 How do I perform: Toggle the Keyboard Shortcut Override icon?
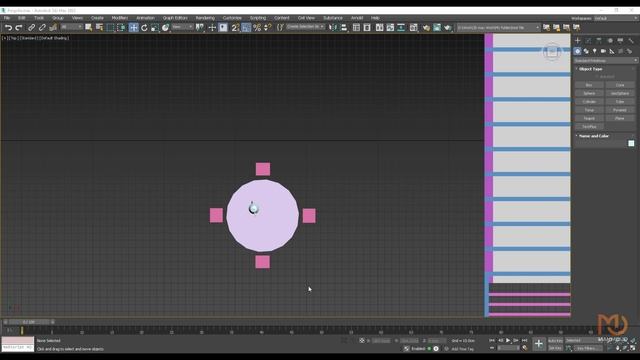(223, 28)
